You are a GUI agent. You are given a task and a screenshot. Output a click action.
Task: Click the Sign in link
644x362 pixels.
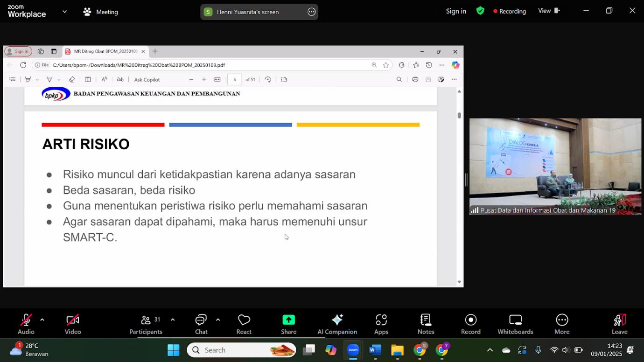coord(456,11)
